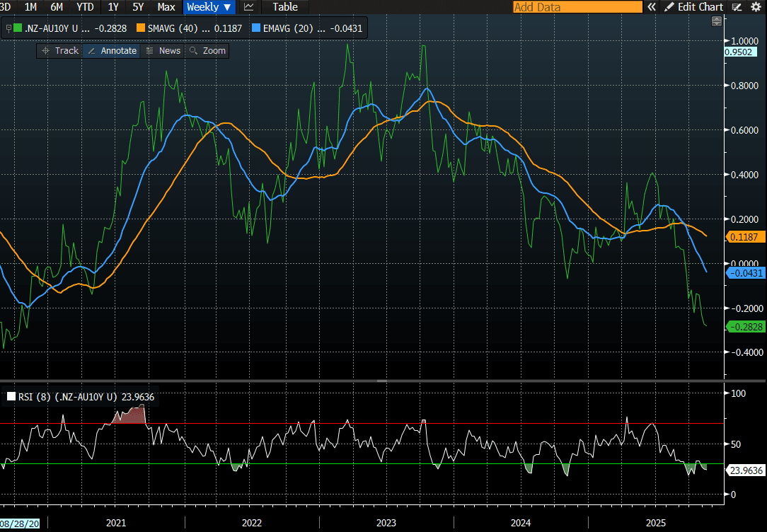
Task: Activate the Annotate pencil tool
Action: [111, 51]
